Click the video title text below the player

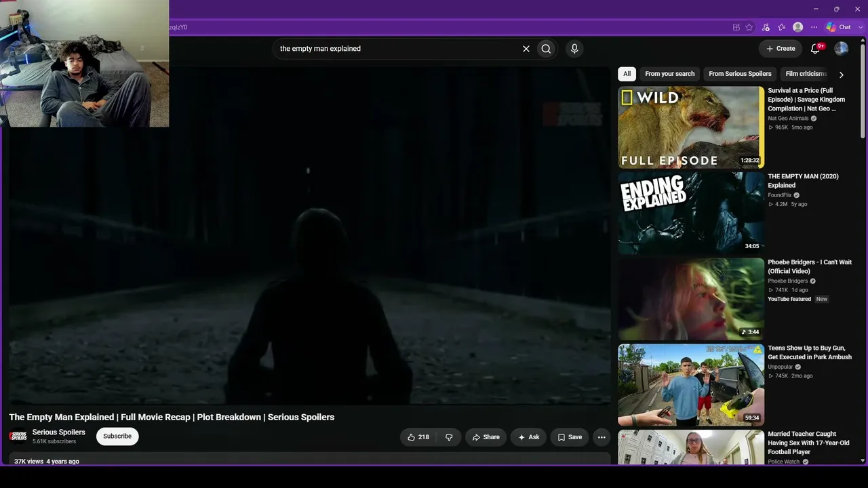point(172,417)
